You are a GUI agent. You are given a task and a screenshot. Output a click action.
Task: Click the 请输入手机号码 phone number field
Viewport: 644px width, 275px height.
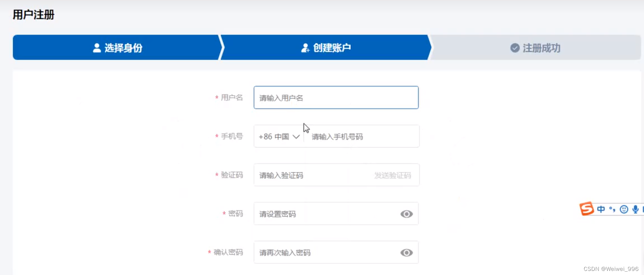click(x=361, y=136)
